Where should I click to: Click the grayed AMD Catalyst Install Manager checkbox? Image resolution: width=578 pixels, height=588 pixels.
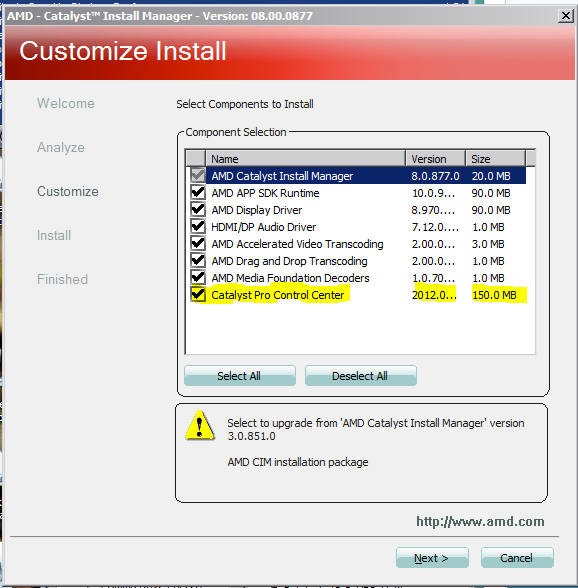pos(198,175)
